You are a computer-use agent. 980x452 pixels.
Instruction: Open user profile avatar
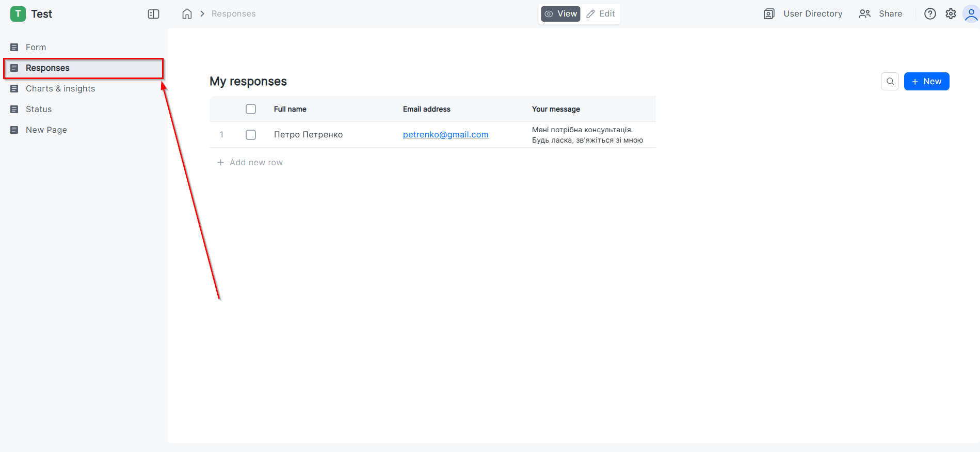coord(971,14)
